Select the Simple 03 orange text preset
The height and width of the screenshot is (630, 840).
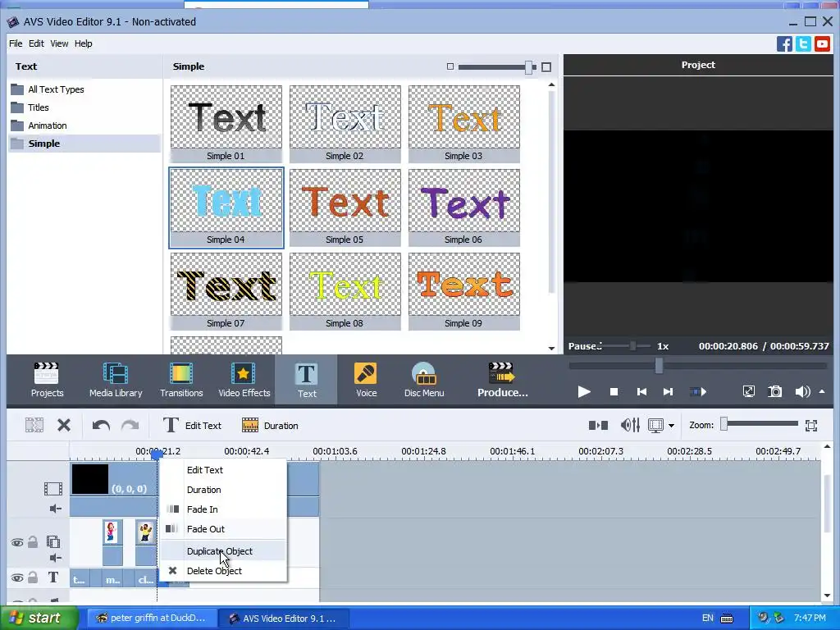[463, 124]
